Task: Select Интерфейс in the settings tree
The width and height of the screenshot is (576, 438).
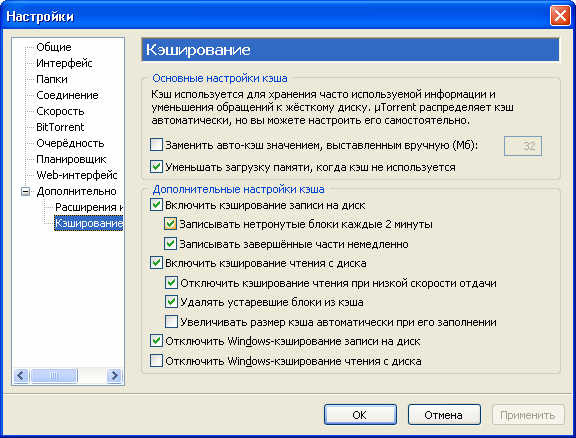Action: tap(64, 63)
